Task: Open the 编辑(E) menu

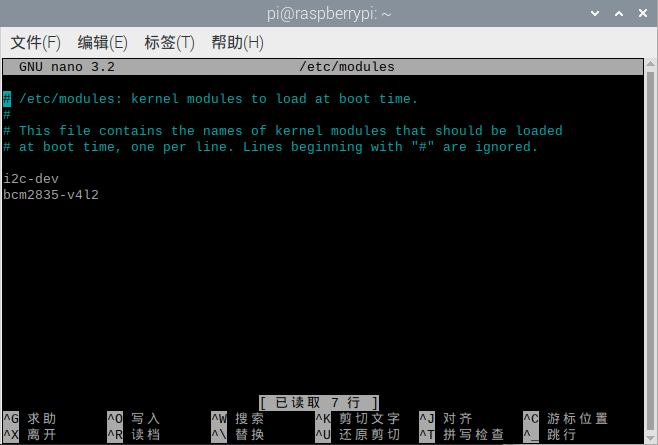Action: (102, 43)
